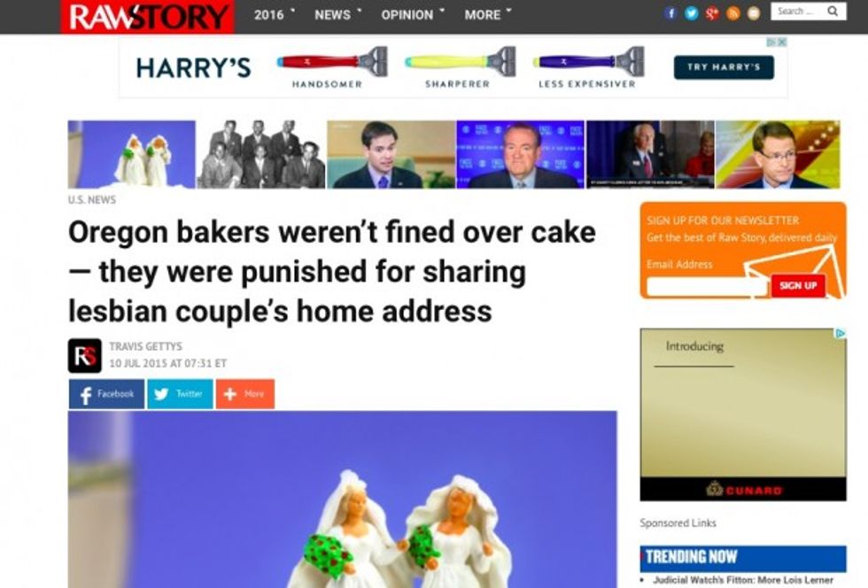Open the Marco Rubio story thumbnail
Image resolution: width=868 pixels, height=588 pixels.
point(391,154)
